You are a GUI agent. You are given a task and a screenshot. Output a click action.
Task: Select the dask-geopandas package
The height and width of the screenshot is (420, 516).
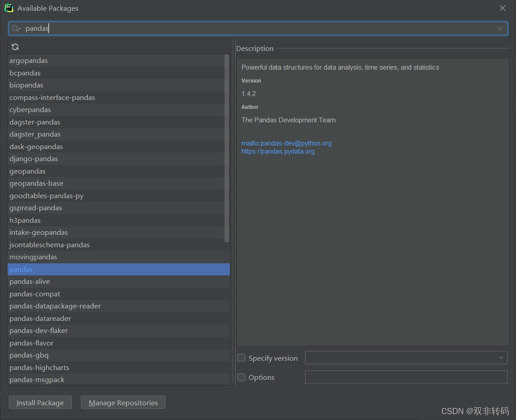point(116,146)
